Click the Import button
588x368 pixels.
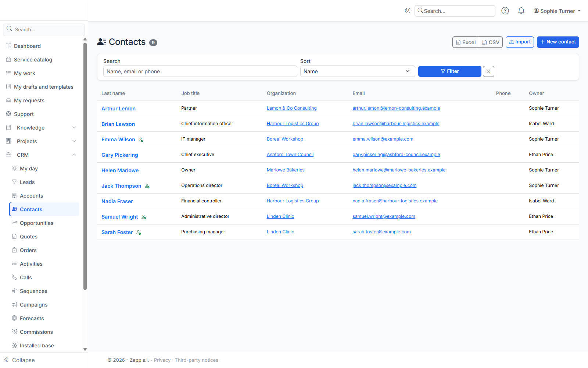pos(520,42)
